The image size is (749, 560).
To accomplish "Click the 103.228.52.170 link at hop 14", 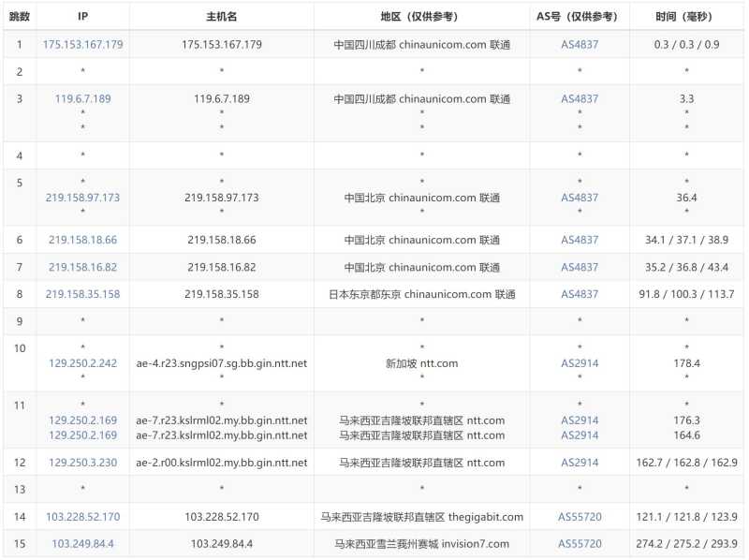I will coord(83,517).
